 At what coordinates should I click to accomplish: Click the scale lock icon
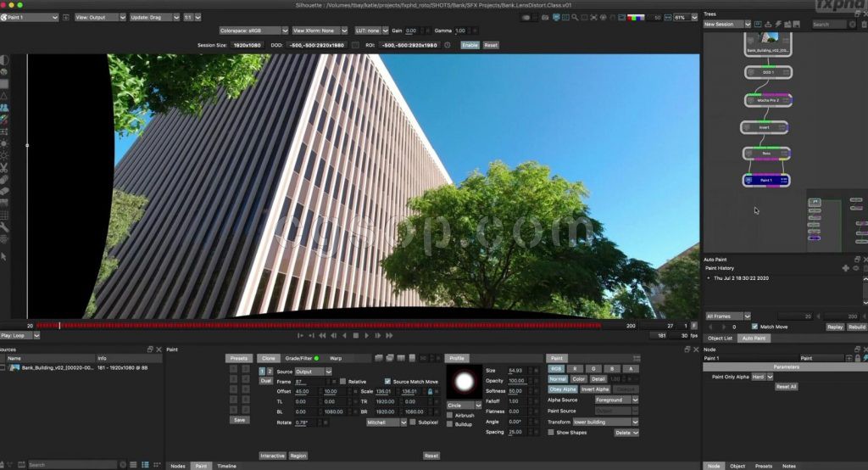pyautogui.click(x=430, y=391)
